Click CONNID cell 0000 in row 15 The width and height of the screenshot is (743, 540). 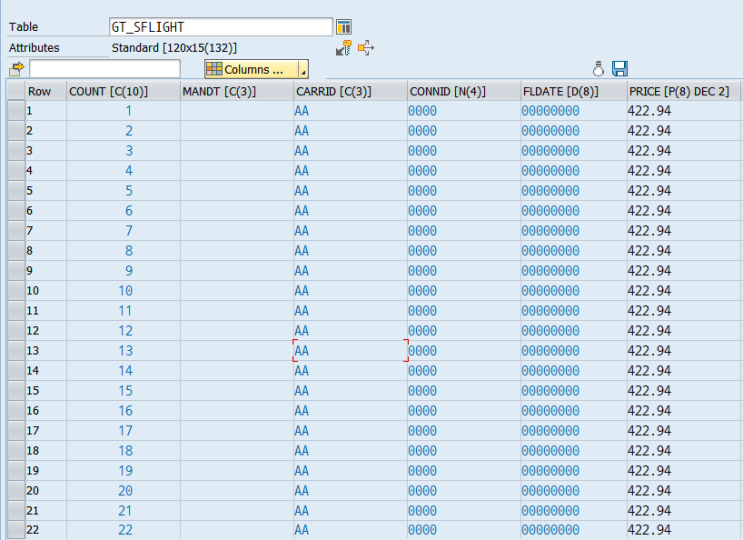[464, 391]
